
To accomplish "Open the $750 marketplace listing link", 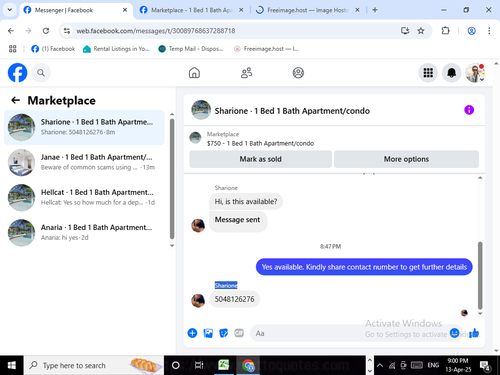I will 260,143.
